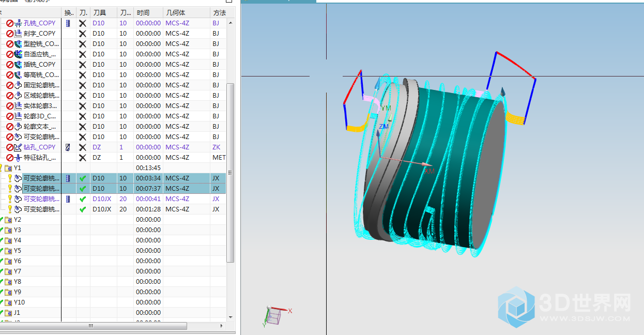
Task: Click the 刻字_COPY engraving operation icon
Action: click(x=18, y=33)
